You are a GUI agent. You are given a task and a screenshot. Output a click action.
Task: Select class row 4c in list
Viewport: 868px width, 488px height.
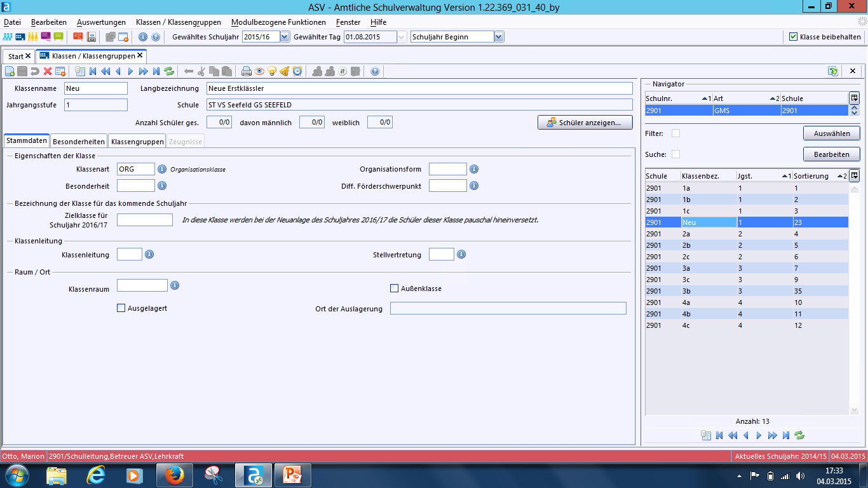(747, 325)
